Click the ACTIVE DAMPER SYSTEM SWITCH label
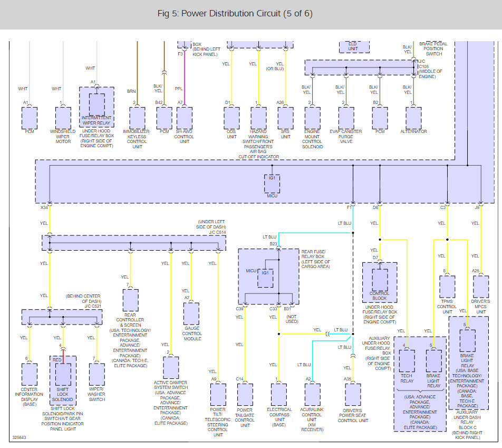The height and width of the screenshot is (448, 502). point(170,385)
